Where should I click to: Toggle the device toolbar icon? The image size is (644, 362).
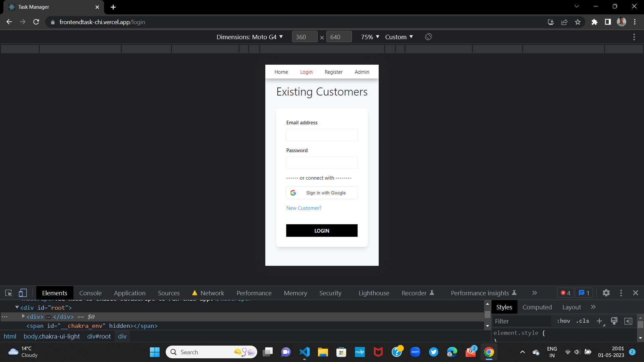click(x=22, y=293)
